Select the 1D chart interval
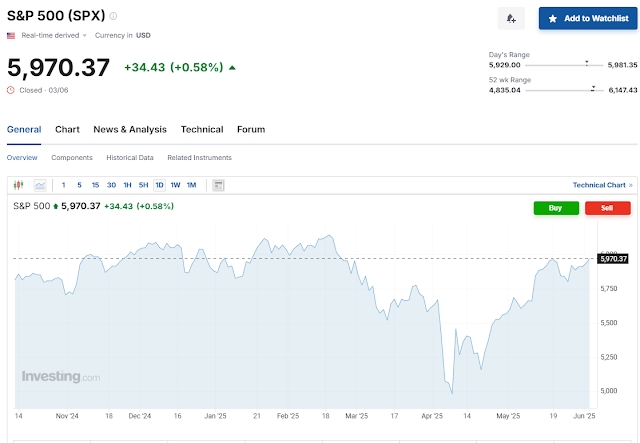 click(x=159, y=185)
